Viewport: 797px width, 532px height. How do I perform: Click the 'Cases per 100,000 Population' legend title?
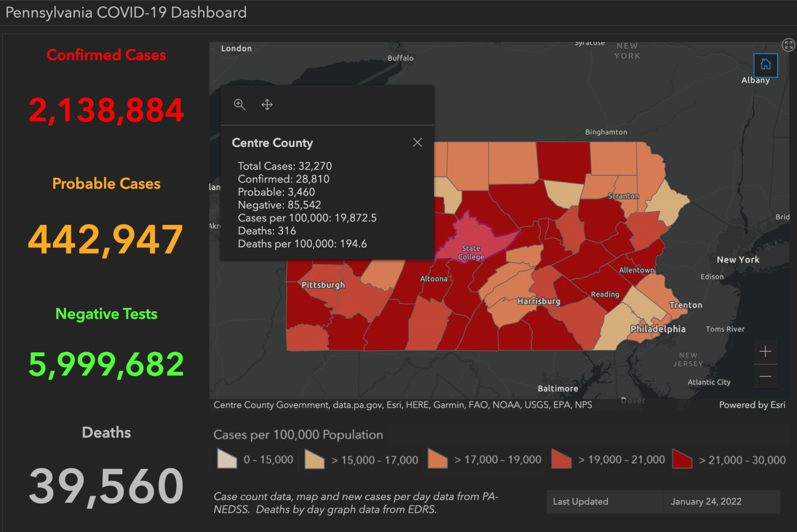(x=298, y=435)
